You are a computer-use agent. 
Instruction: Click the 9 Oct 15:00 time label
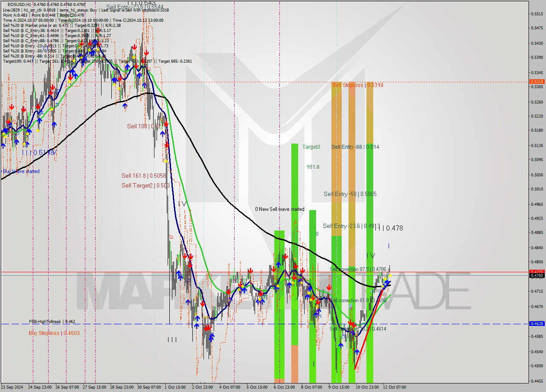click(x=339, y=387)
